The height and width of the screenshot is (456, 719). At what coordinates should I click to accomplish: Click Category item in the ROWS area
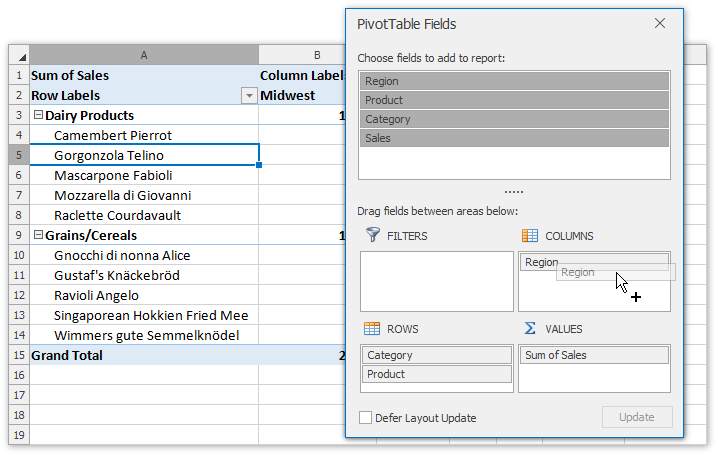[437, 355]
